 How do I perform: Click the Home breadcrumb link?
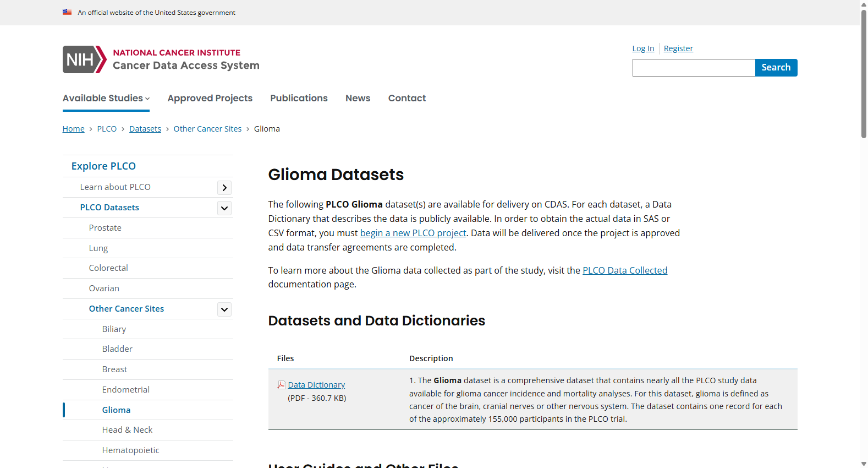click(74, 129)
